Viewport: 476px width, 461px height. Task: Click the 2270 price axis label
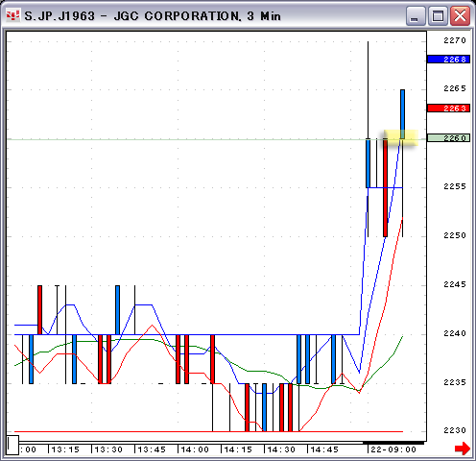[x=455, y=40]
